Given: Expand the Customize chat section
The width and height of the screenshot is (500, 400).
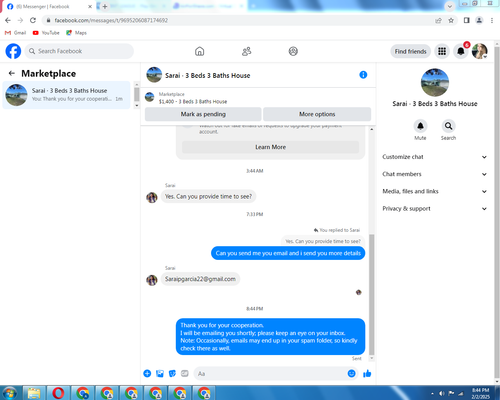Looking at the screenshot, I should point(434,157).
